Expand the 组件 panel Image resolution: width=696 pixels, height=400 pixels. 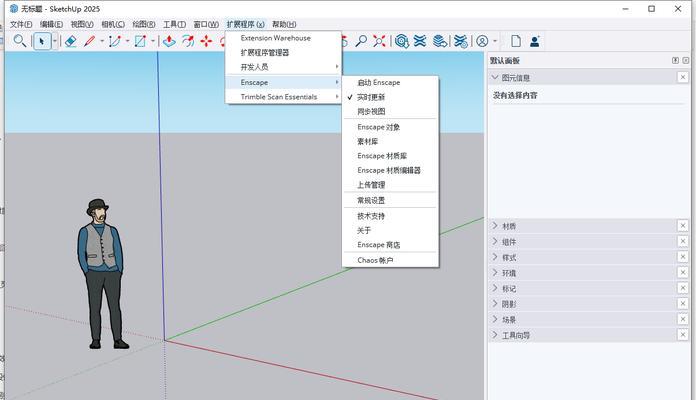(494, 242)
